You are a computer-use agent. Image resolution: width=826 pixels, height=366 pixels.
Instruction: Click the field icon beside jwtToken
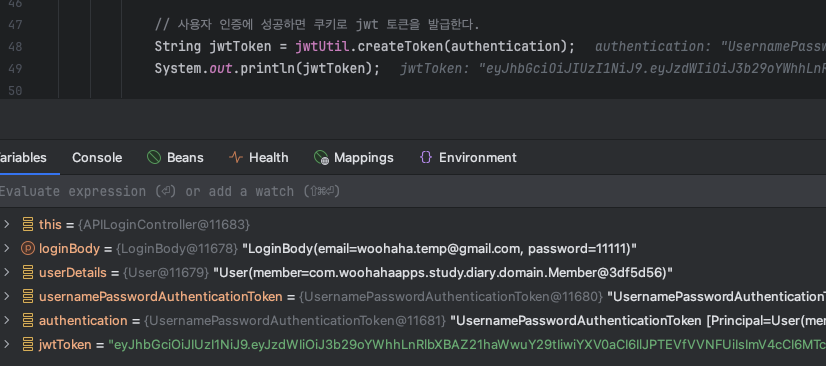pos(28,345)
